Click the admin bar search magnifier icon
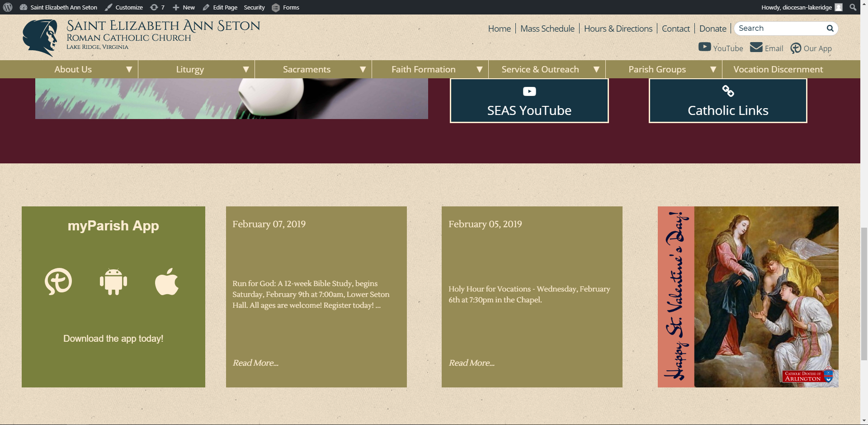 click(x=853, y=7)
